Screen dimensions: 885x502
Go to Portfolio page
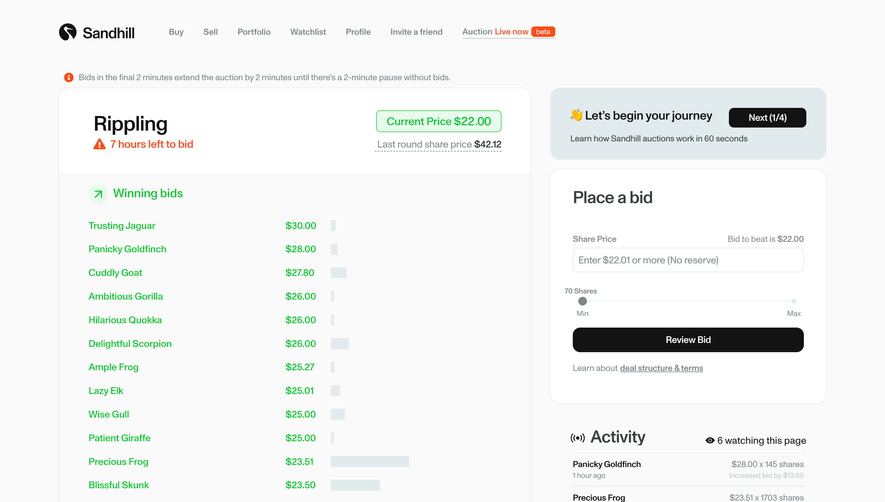[254, 32]
